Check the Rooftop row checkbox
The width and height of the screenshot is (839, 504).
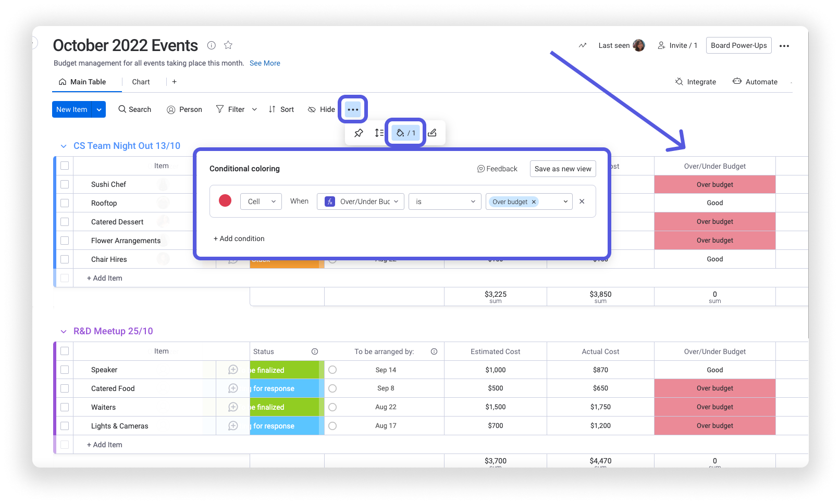pyautogui.click(x=65, y=203)
